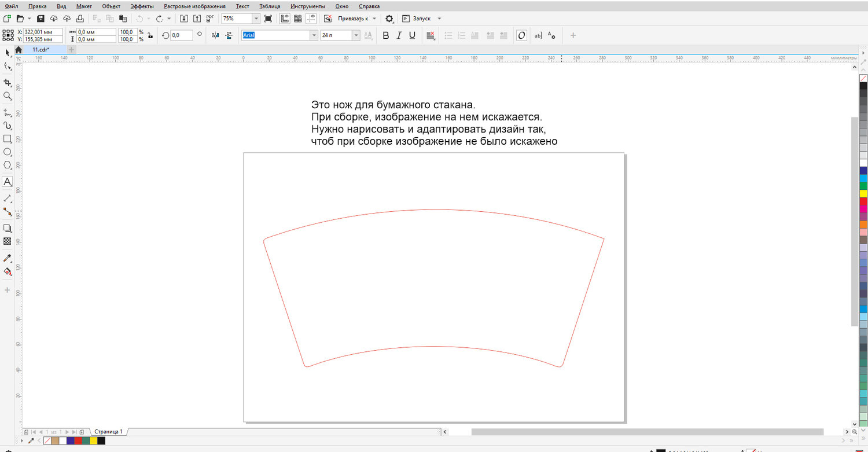Screen dimensions: 868x452
Task: Toggle Italic formatting
Action: 399,35
